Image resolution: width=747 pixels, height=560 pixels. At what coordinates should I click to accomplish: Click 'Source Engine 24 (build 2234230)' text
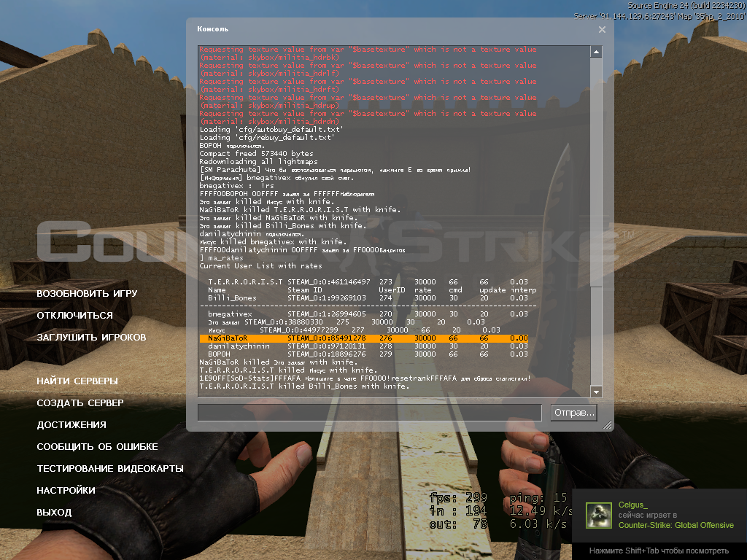[x=686, y=6]
